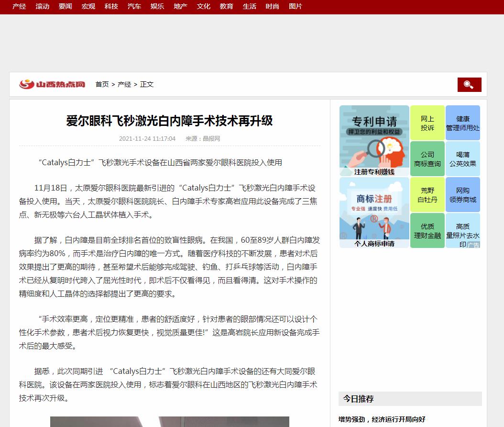Screen dimensions: 504x427
Task: Go to 娱乐 section in top bar
Action: click(157, 6)
